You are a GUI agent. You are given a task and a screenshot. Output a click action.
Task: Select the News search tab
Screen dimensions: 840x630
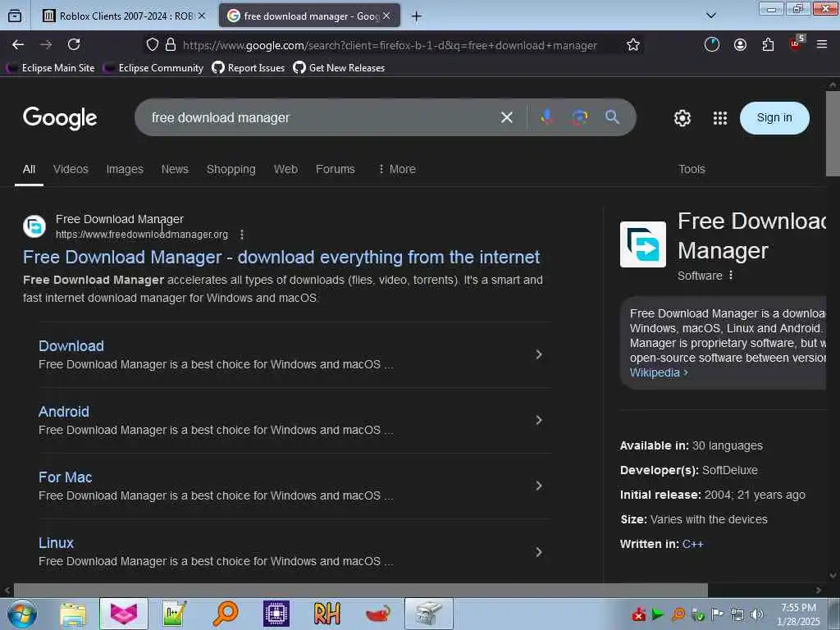pyautogui.click(x=176, y=169)
